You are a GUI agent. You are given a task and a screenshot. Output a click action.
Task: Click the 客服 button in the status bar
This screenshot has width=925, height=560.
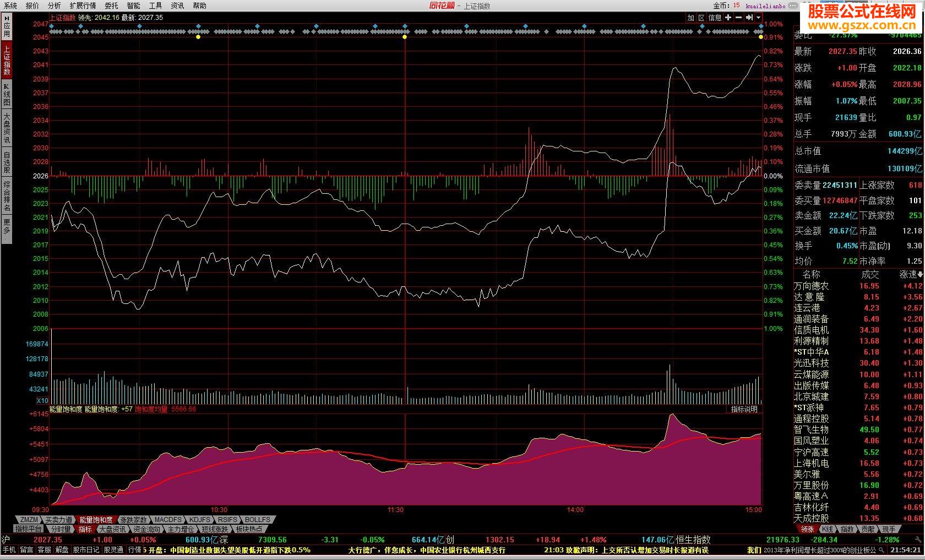pyautogui.click(x=44, y=550)
